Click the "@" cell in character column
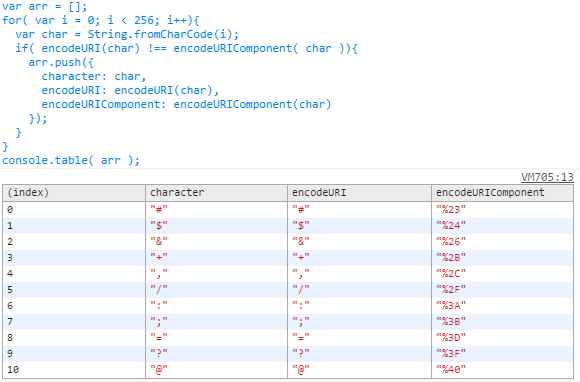This screenshot has height=382, width=580. (216, 369)
